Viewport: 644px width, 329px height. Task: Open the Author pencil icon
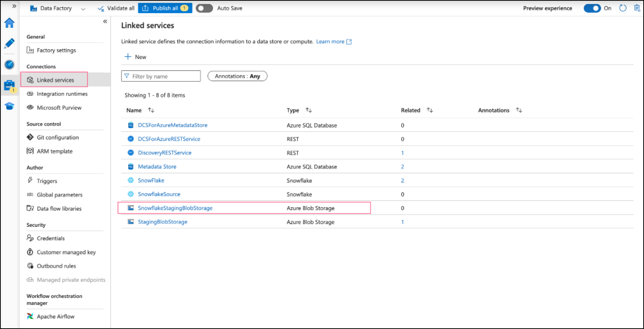point(10,43)
